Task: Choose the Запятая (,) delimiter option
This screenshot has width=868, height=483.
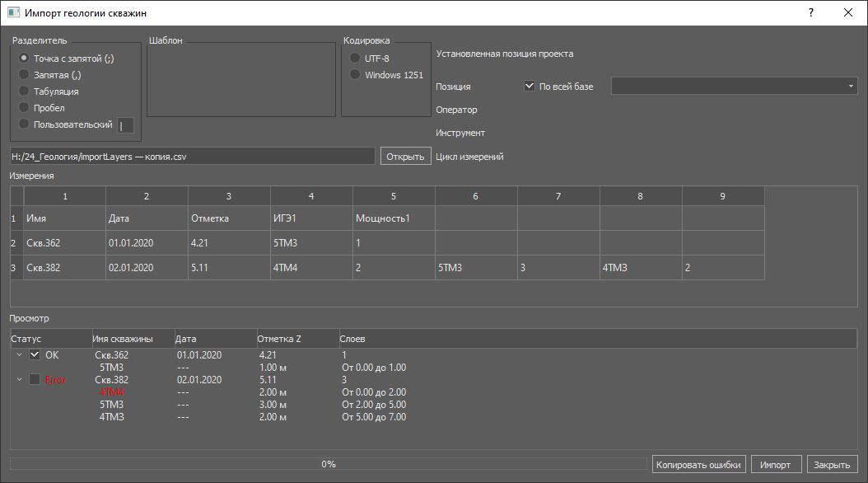Action: (24, 75)
